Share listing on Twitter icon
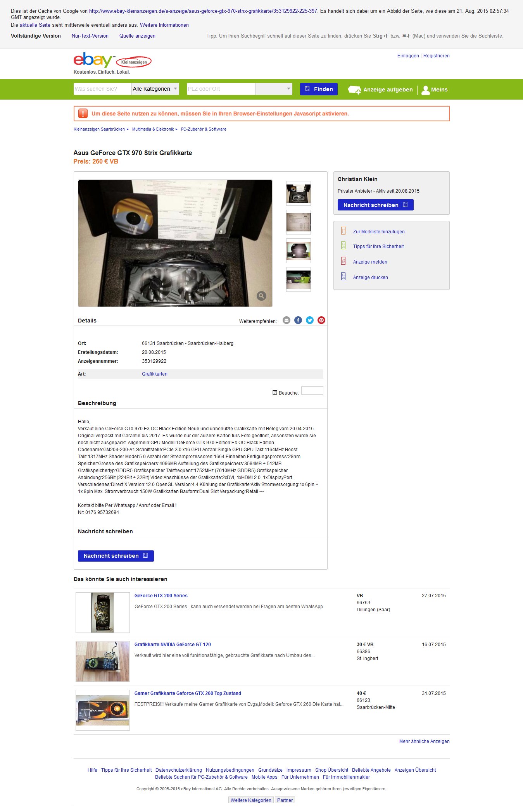Screen dimensions: 523x812 310,320
